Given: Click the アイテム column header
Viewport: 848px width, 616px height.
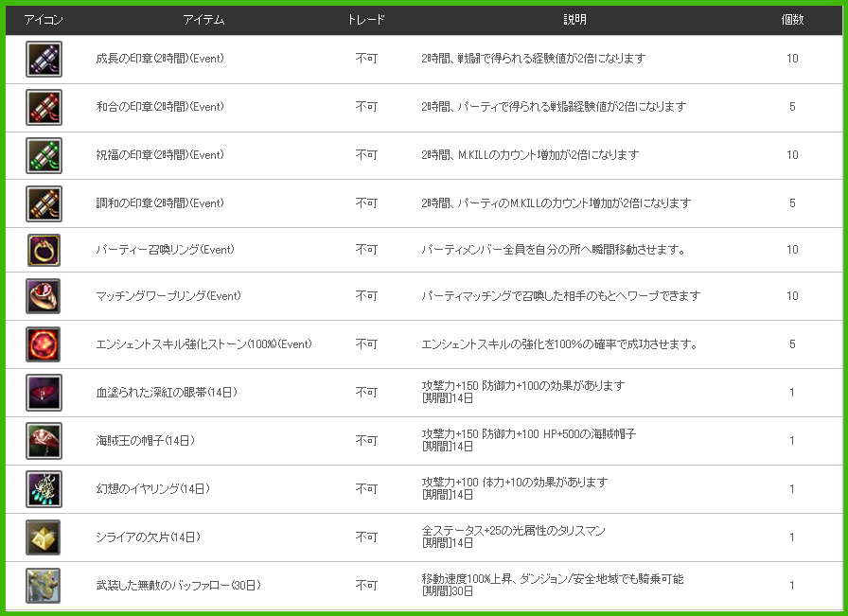Looking at the screenshot, I should [x=203, y=20].
